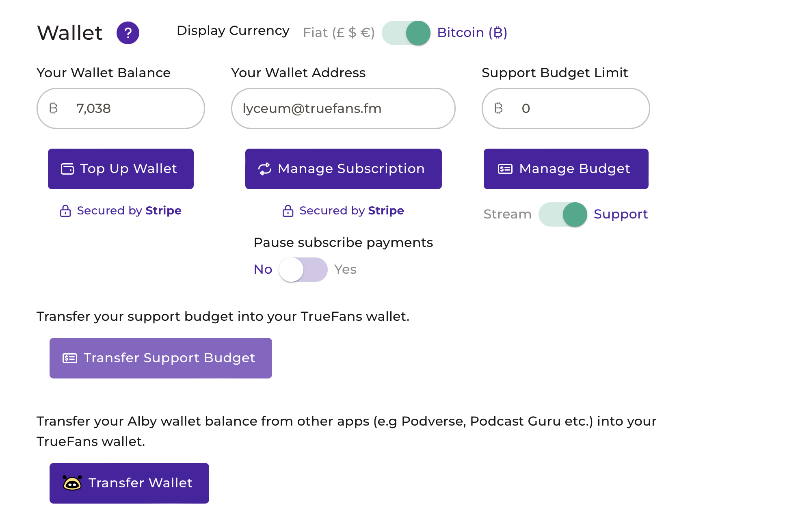Click the Bitcoin symbol in Wallet Balance field
The image size is (796, 532).
click(53, 108)
